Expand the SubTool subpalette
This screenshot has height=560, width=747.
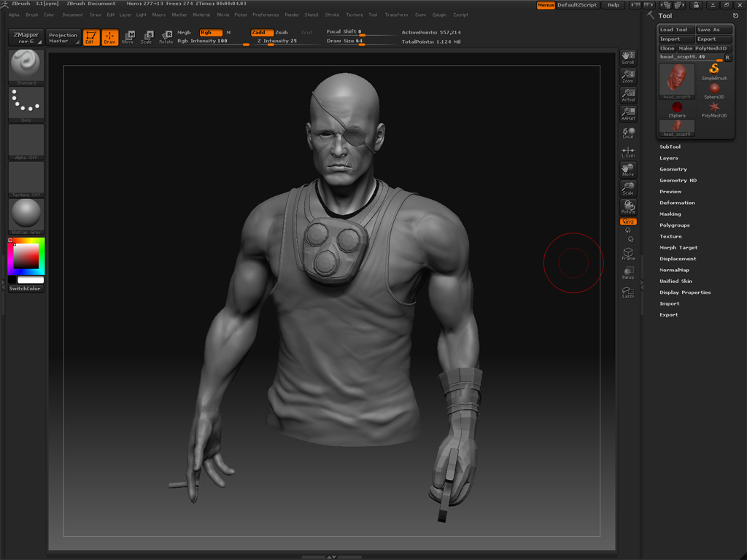[670, 147]
